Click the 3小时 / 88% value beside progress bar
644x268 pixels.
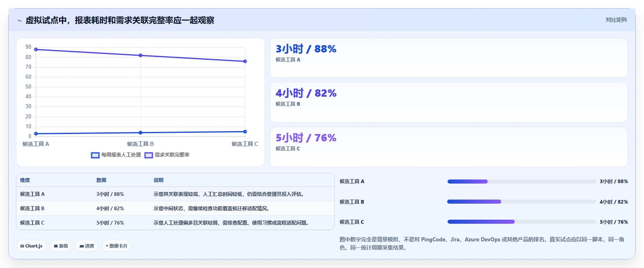coord(614,182)
